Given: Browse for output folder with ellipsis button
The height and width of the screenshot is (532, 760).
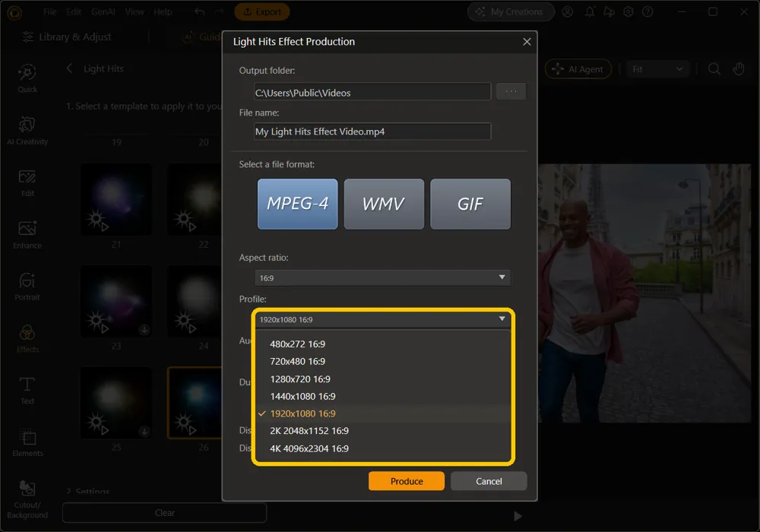Looking at the screenshot, I should point(511,91).
